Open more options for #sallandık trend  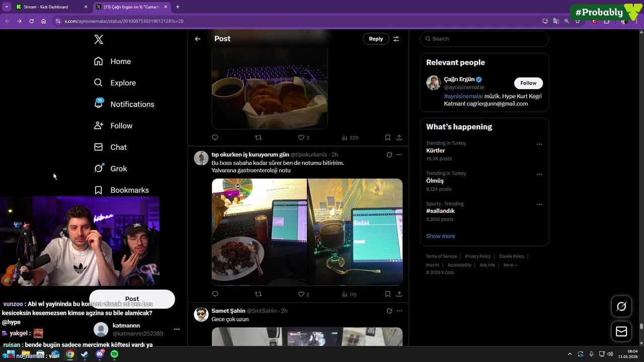coord(539,205)
